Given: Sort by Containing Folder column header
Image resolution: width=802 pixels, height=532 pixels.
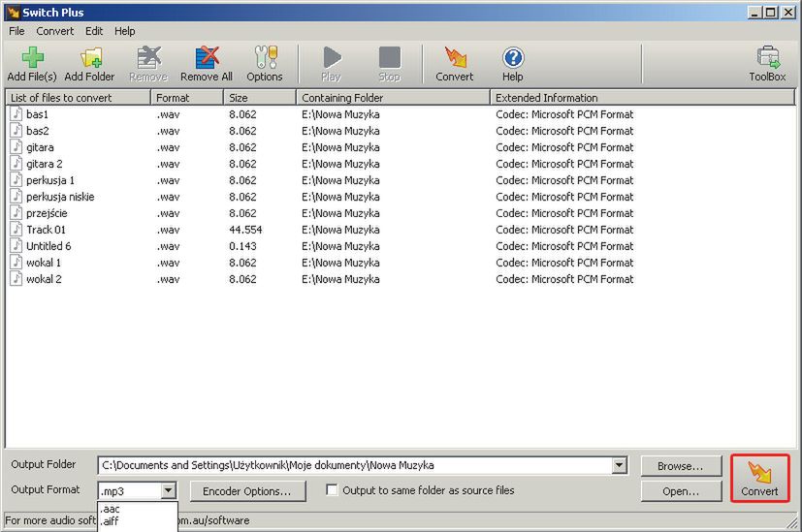Looking at the screenshot, I should [393, 98].
